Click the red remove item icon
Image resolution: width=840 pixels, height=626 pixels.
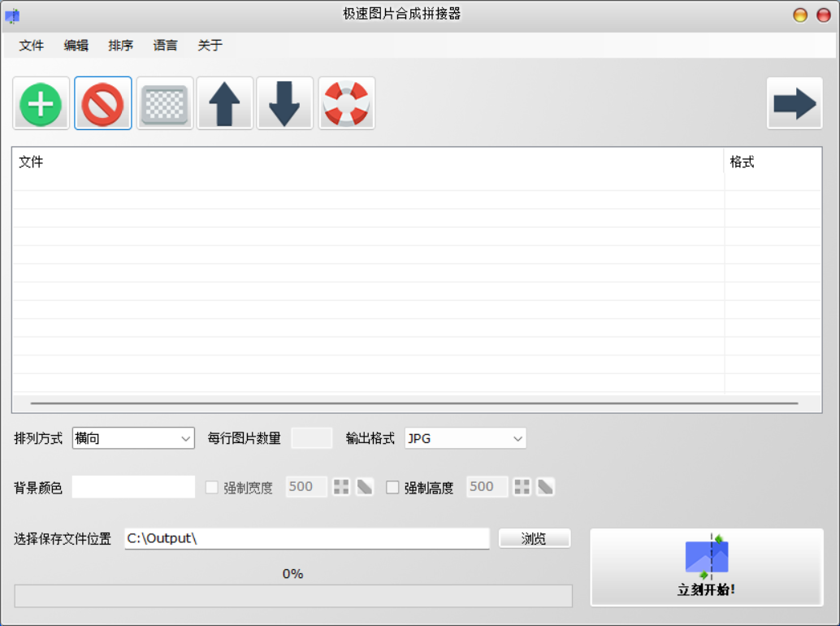tap(103, 103)
